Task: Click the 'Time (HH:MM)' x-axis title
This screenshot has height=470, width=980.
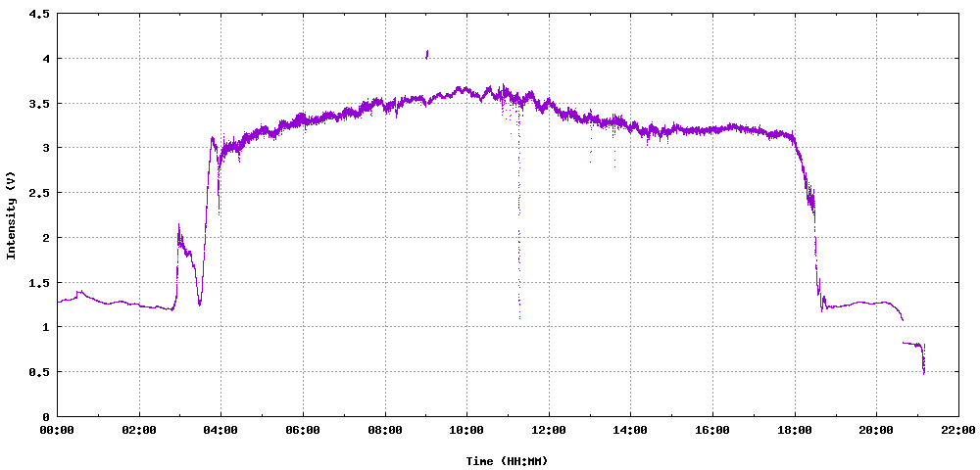Action: pyautogui.click(x=507, y=461)
